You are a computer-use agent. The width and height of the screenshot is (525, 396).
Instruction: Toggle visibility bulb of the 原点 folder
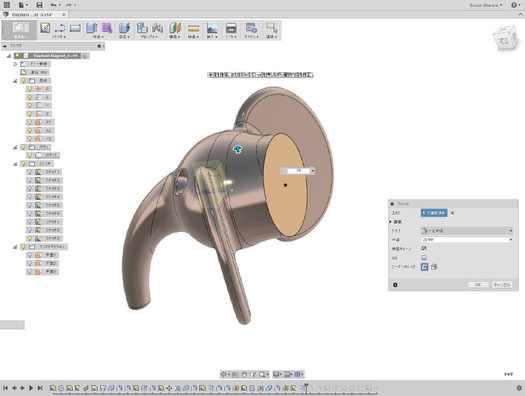click(23, 81)
